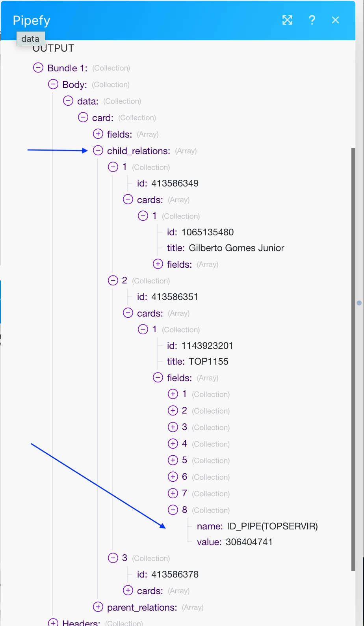The image size is (364, 626).
Task: Collapse cards array under id 413586351
Action: pos(128,313)
